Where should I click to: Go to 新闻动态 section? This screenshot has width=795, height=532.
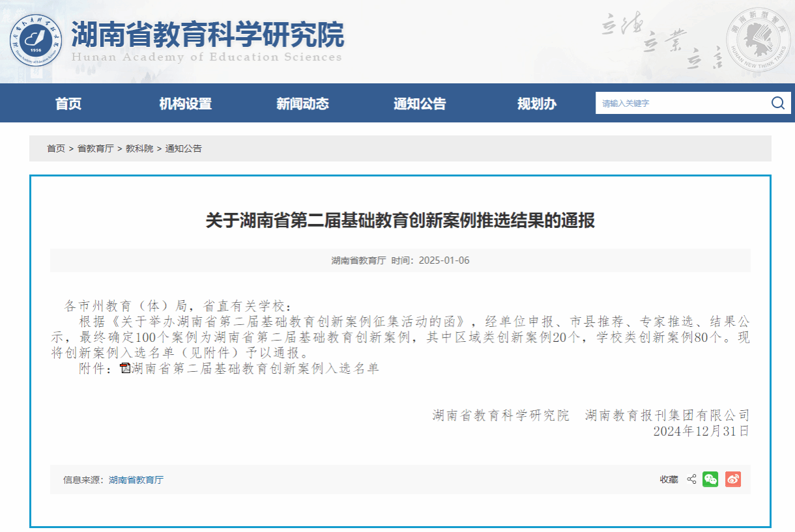[302, 104]
